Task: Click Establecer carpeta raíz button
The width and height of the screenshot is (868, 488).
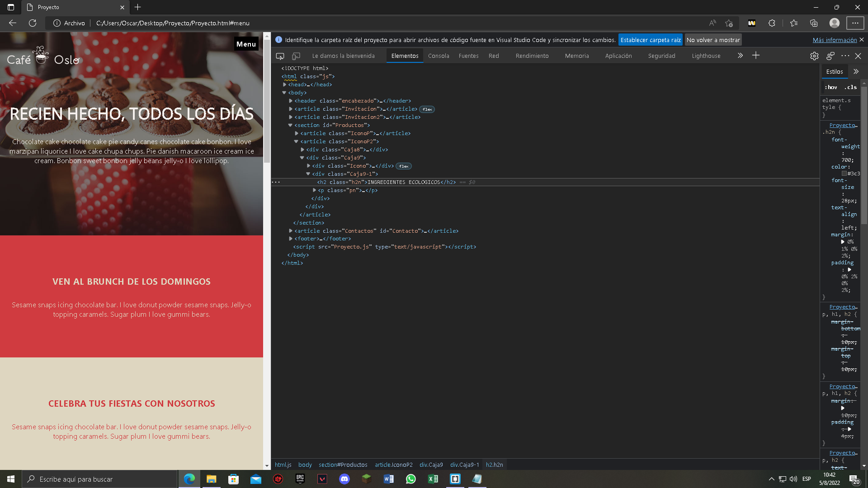Action: pos(650,40)
